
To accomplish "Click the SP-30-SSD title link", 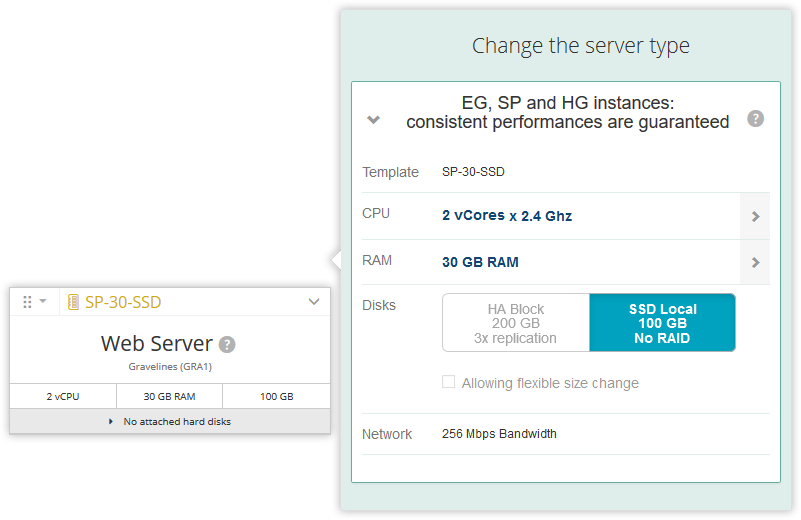I will 123,302.
